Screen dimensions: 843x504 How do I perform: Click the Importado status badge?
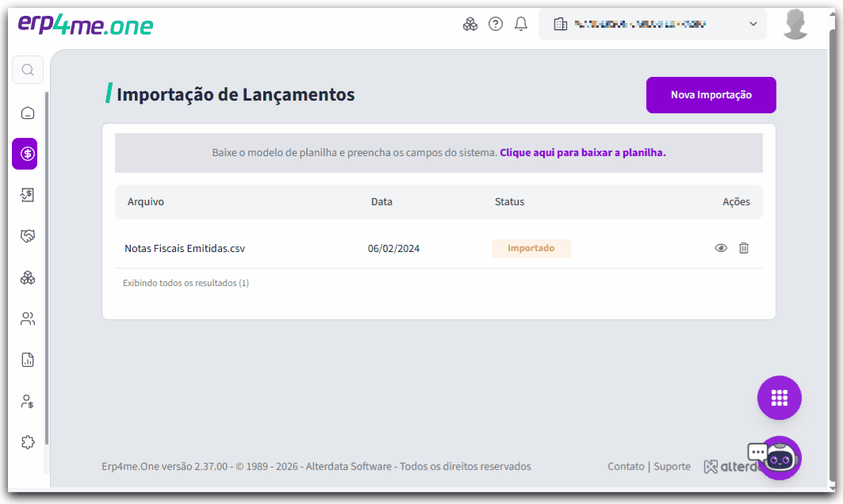531,248
